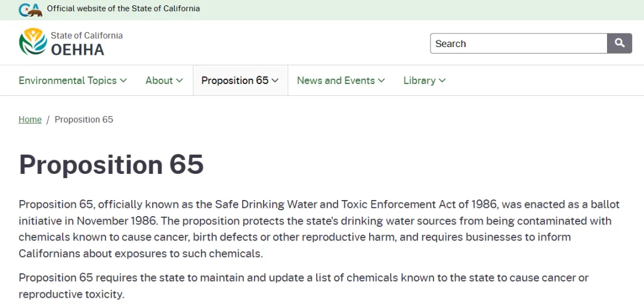Image resolution: width=644 pixels, height=306 pixels.
Task: Click the Proposition 65 breadcrumb text
Action: 83,120
